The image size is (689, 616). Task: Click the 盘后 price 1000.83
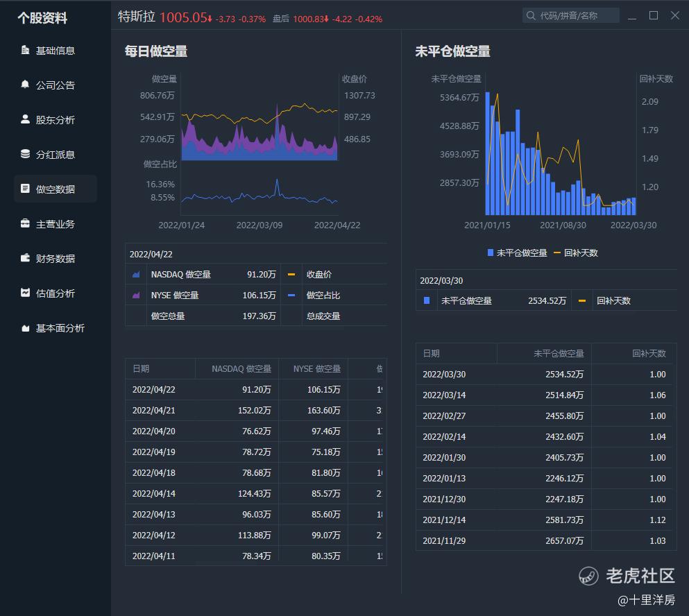click(311, 19)
